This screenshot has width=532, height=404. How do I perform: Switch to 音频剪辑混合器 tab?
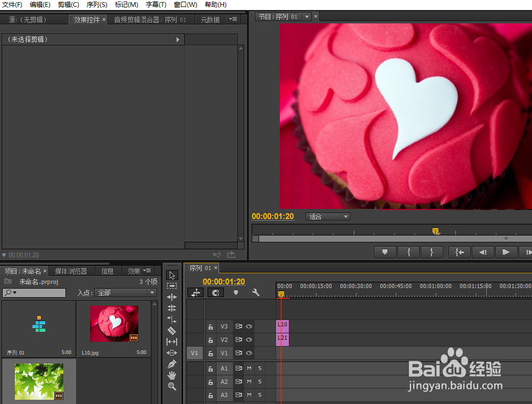(150, 20)
